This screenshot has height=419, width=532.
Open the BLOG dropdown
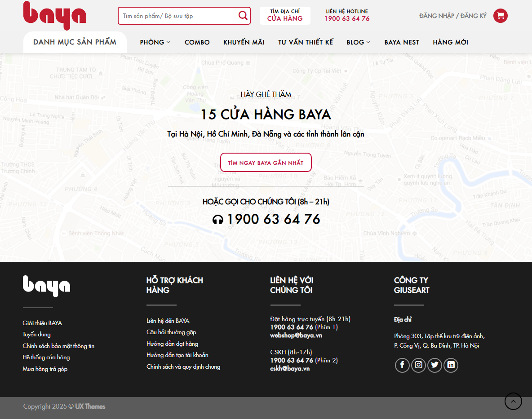[358, 42]
